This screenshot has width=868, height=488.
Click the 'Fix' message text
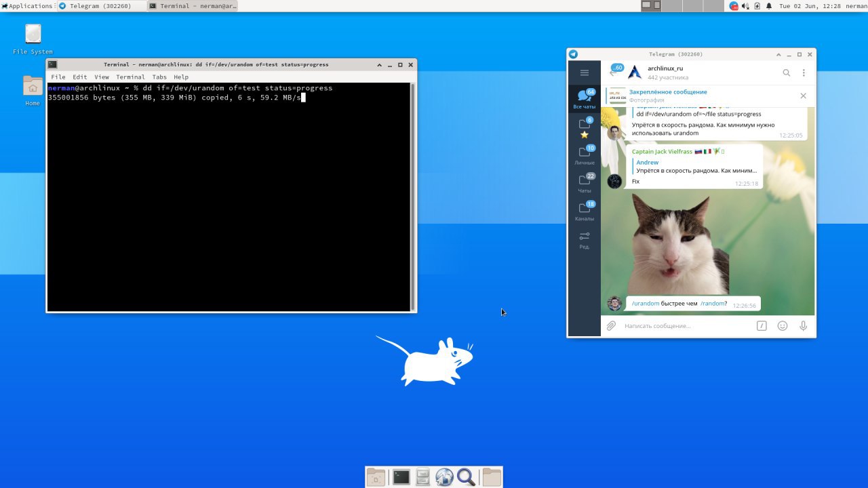[x=635, y=182]
